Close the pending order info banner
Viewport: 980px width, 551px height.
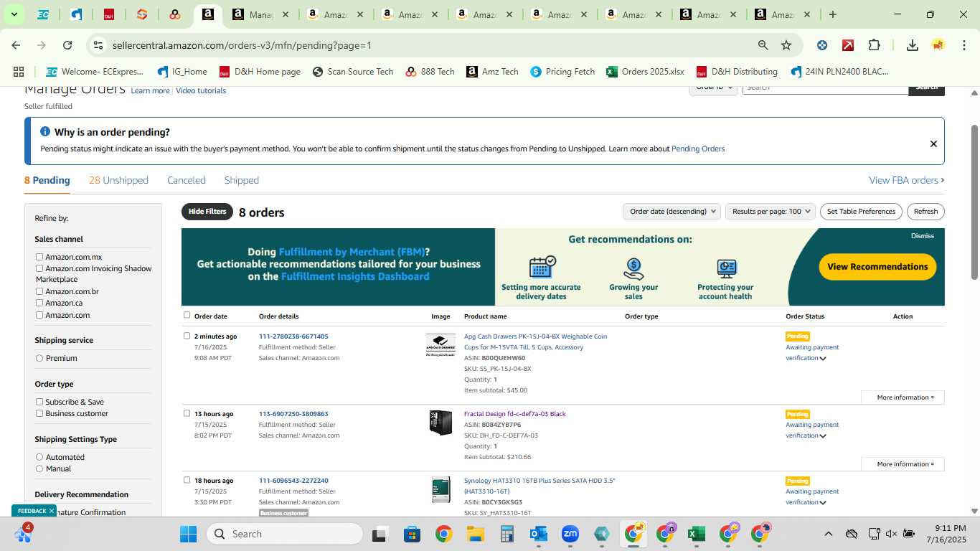tap(933, 143)
